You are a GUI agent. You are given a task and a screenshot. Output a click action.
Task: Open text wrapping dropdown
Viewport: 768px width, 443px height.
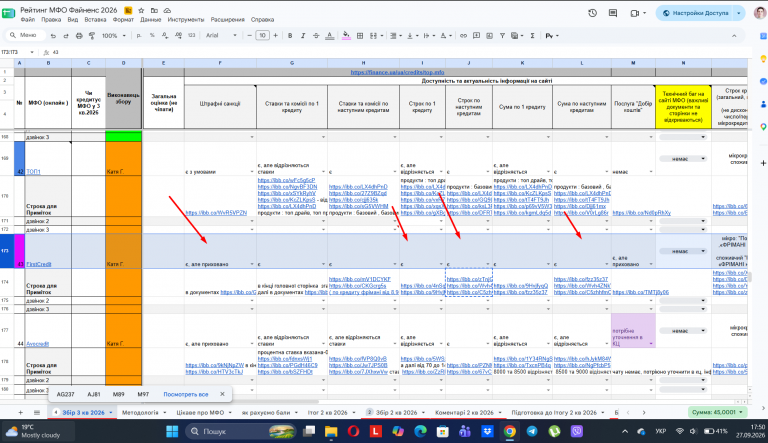point(429,36)
